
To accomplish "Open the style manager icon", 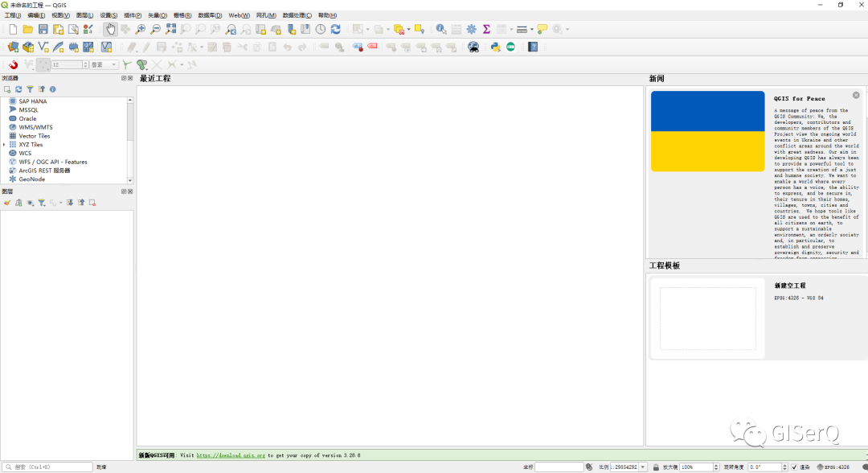I will tap(88, 29).
